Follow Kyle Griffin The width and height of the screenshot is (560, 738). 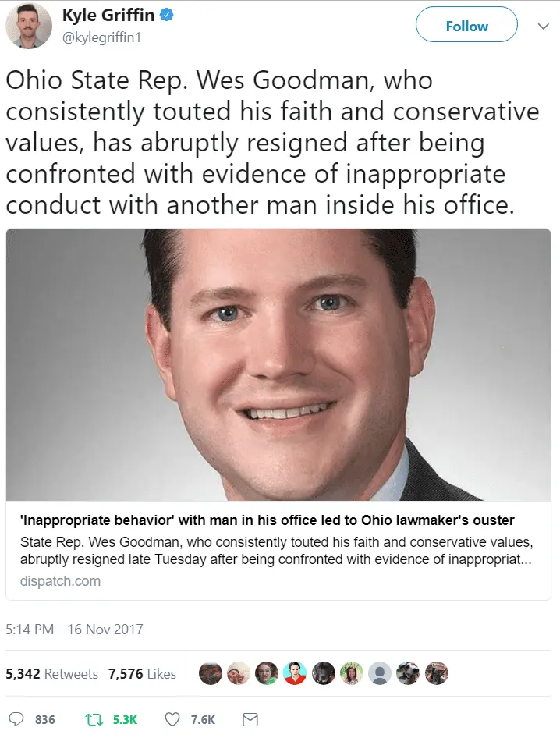pyautogui.click(x=467, y=24)
